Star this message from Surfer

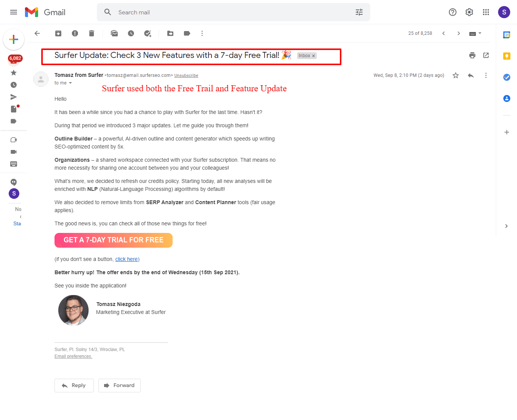(456, 75)
